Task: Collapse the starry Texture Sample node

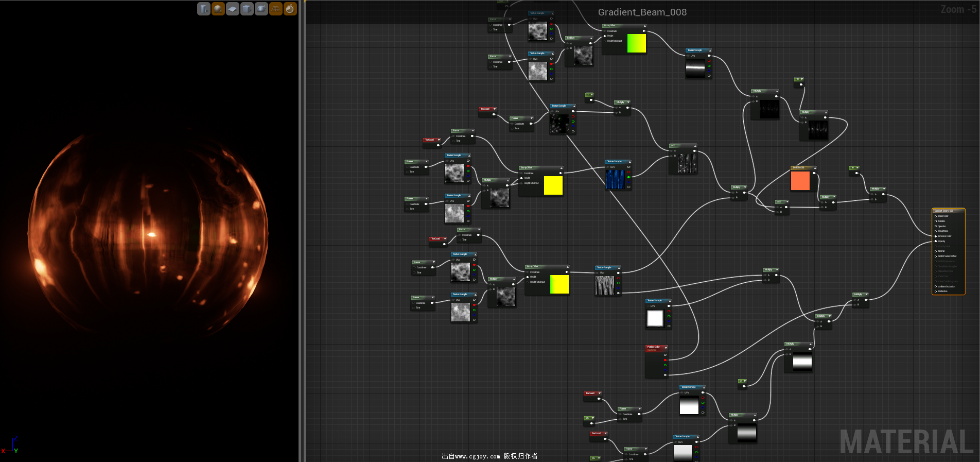Action: pos(573,106)
